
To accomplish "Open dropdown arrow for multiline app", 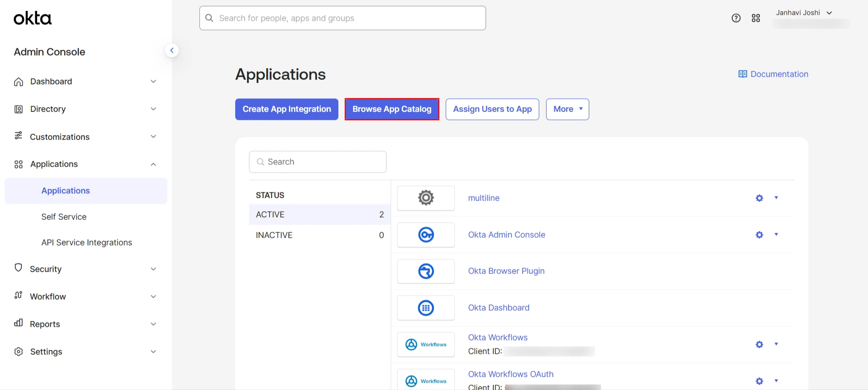I will pyautogui.click(x=776, y=198).
